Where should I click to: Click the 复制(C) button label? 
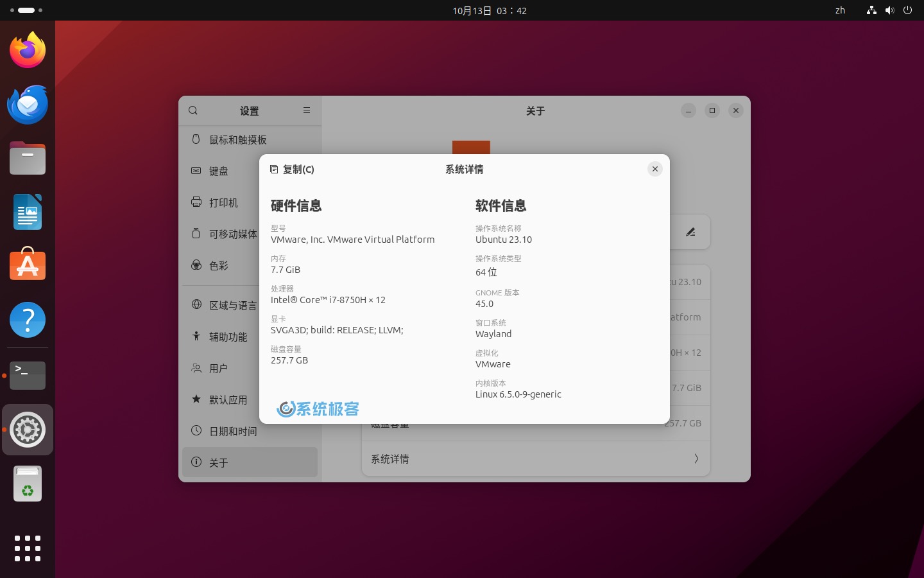point(298,170)
